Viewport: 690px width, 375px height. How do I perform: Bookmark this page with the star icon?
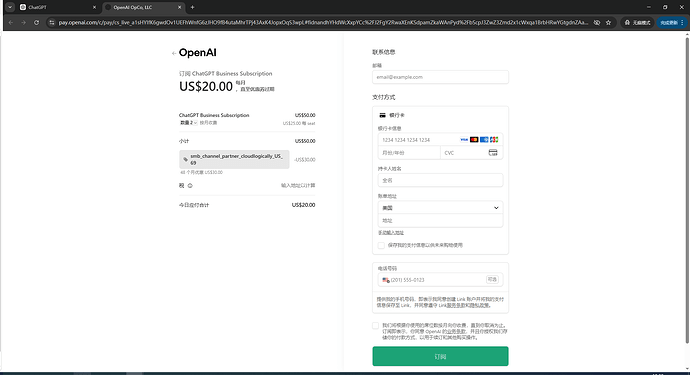point(608,22)
